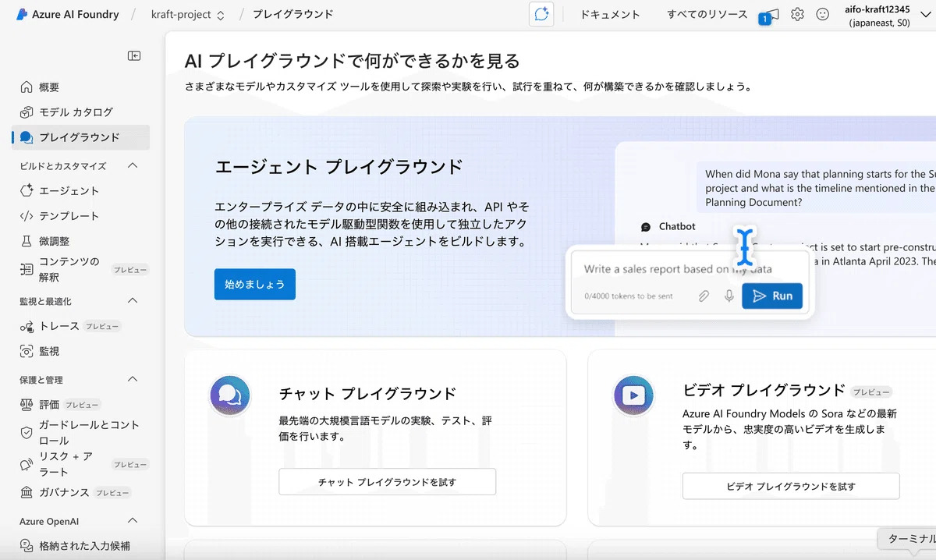The image size is (936, 560).
Task: Click the ビデオ プレイグラウンド play icon
Action: pos(633,395)
